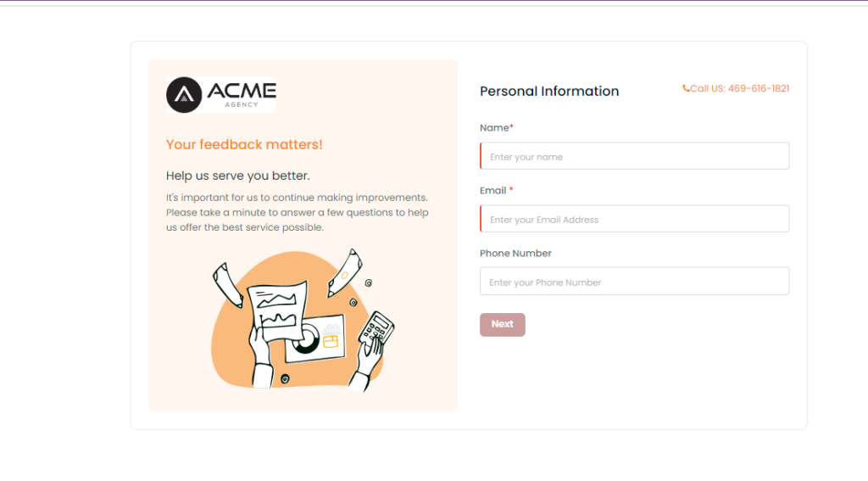Click the Call US 469-616-1821 link

(736, 88)
